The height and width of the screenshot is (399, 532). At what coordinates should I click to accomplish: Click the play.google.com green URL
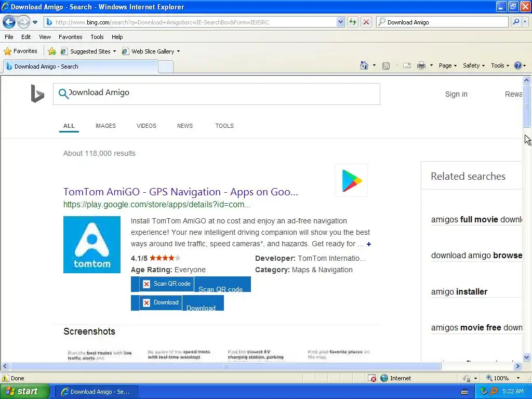coord(157,205)
